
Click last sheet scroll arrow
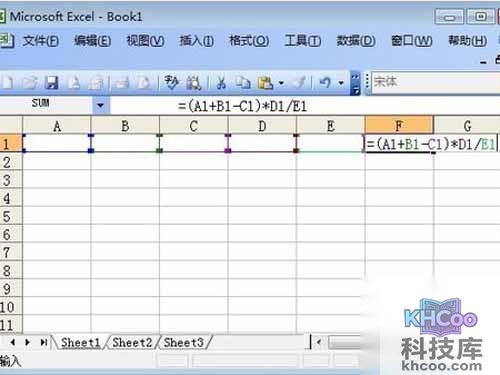click(43, 342)
